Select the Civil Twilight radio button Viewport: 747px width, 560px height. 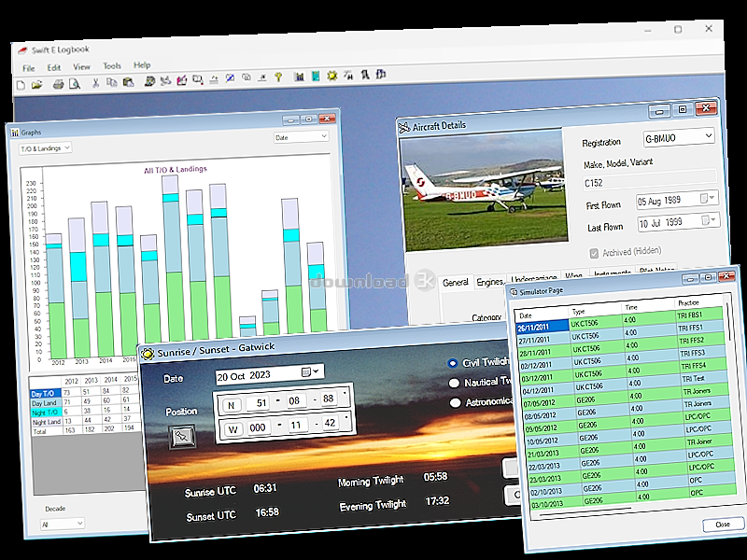453,363
